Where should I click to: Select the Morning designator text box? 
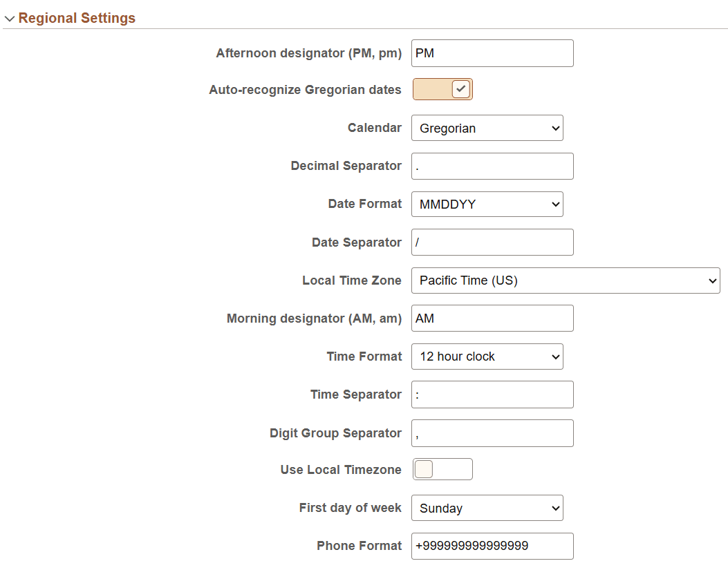[492, 318]
